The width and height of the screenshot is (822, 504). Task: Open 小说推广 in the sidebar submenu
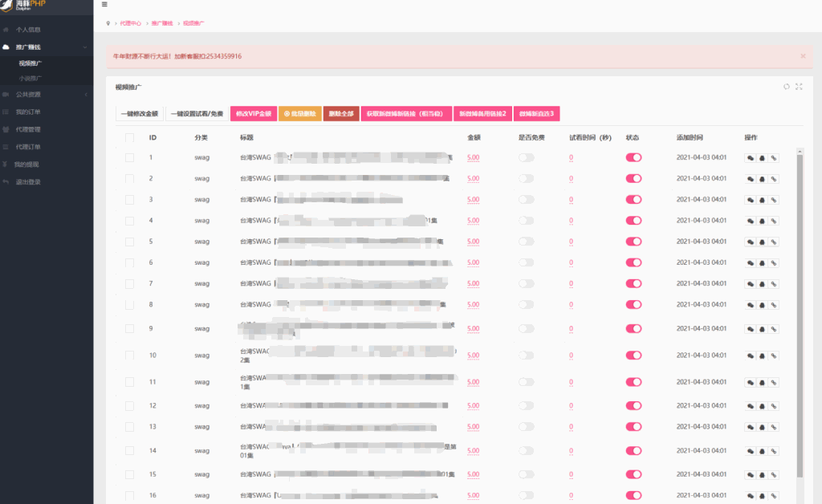pos(31,79)
